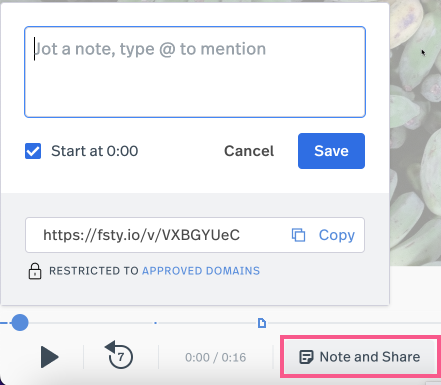
Task: Focus the Jot a note text area
Action: pos(195,72)
